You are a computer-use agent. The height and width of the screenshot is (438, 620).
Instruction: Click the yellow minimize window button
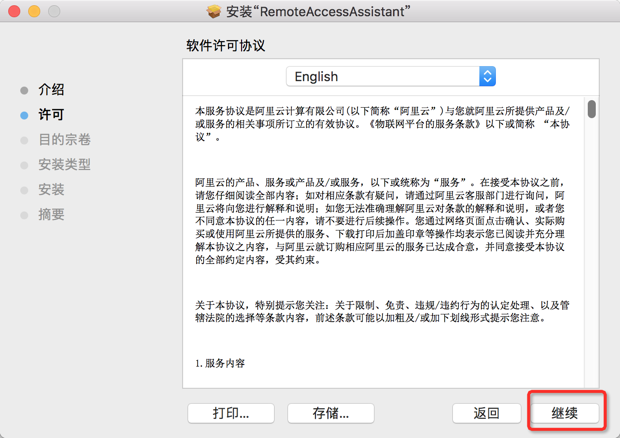34,11
